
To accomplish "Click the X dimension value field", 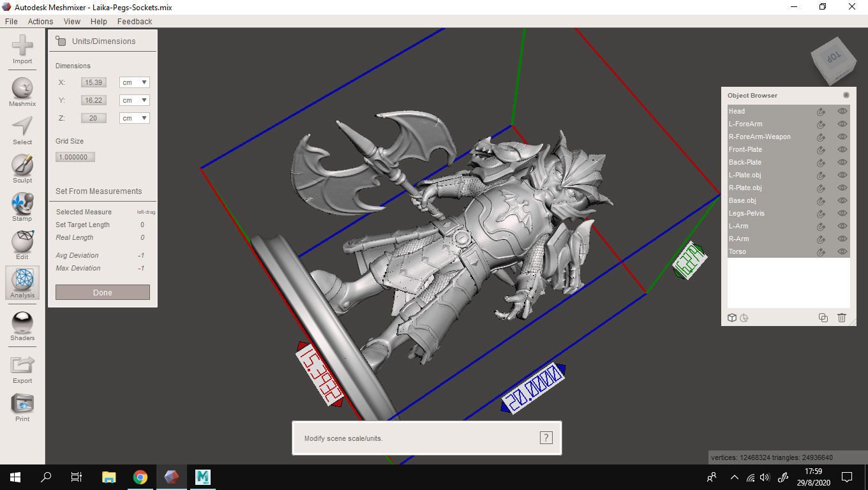I will [94, 82].
